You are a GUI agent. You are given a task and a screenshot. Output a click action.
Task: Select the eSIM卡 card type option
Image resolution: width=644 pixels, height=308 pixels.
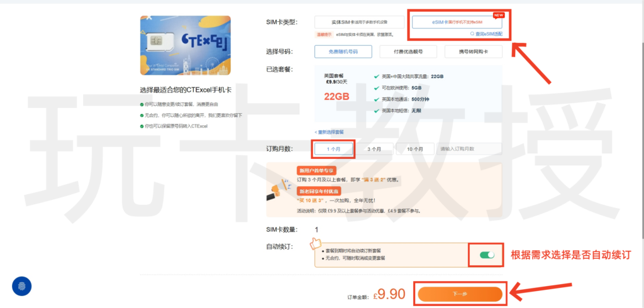click(x=457, y=22)
